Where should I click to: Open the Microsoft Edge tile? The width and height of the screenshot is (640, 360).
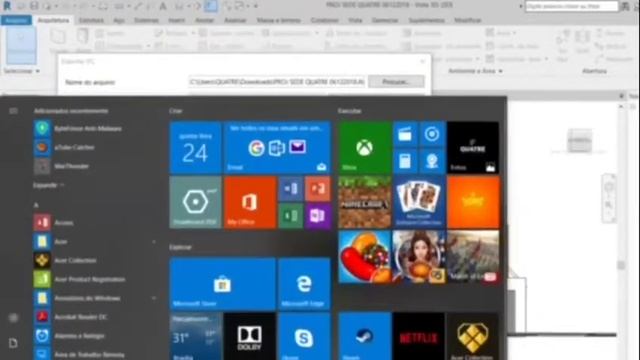click(304, 284)
